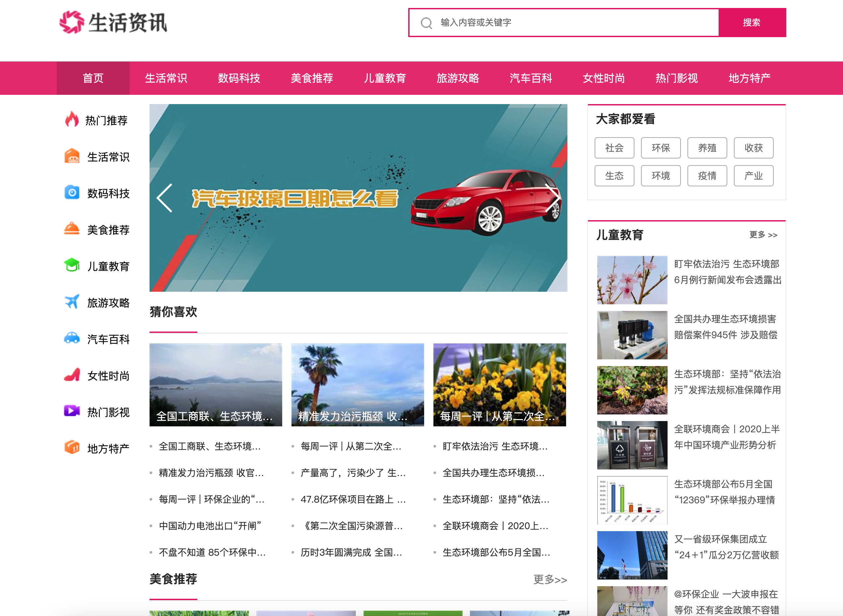Click the airplane icon for 旅游攻略
843x616 pixels.
coord(72,301)
